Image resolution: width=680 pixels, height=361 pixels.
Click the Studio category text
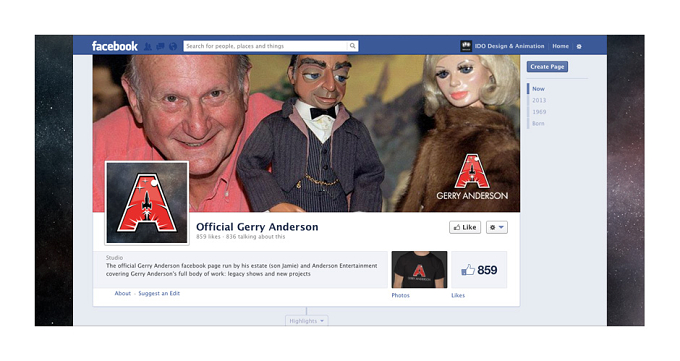click(x=114, y=258)
